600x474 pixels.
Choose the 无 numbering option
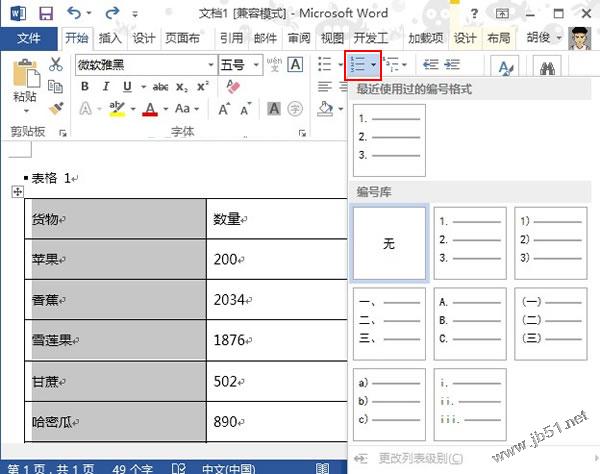[x=389, y=243]
